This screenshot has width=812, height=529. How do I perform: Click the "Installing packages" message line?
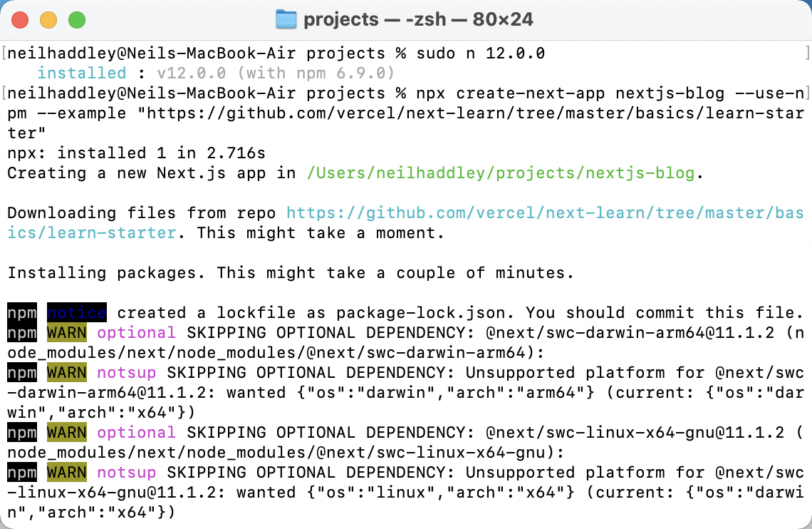click(x=290, y=272)
